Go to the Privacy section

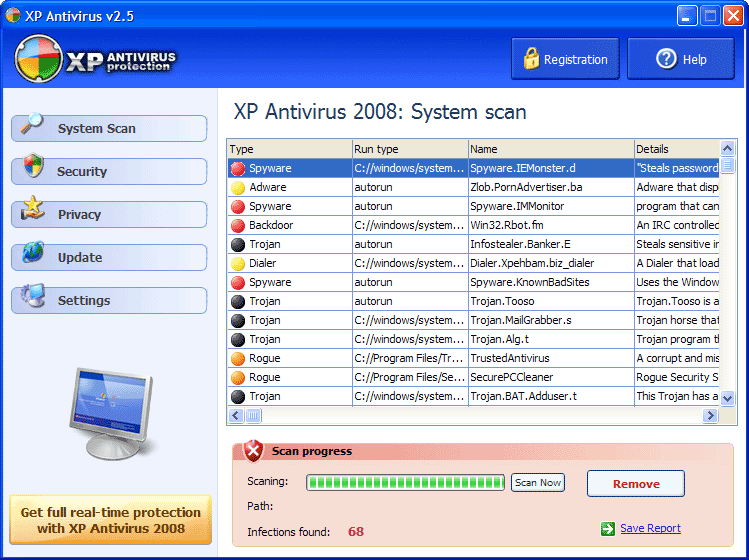coord(109,215)
